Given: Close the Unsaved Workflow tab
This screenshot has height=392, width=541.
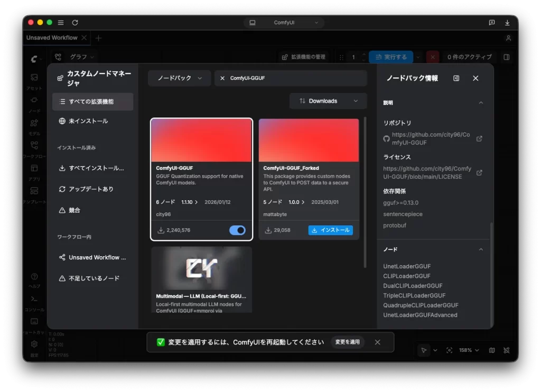Looking at the screenshot, I should [x=84, y=38].
